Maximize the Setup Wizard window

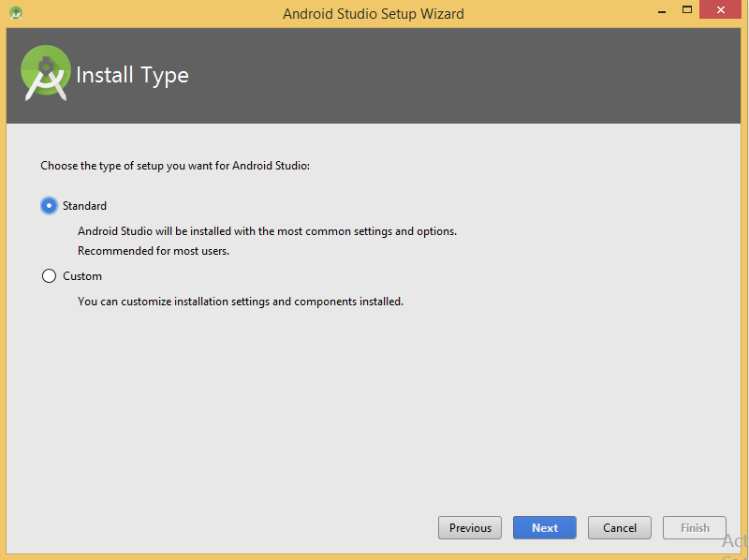pyautogui.click(x=687, y=9)
